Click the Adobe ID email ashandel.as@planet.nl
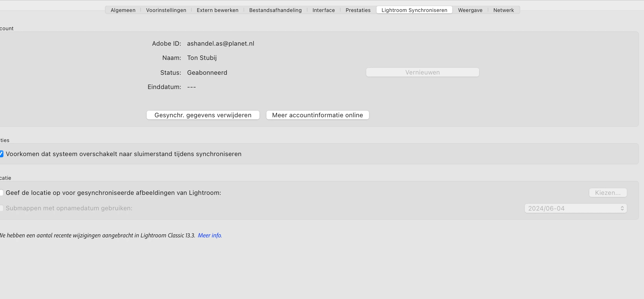Viewport: 644px width, 299px height. (220, 44)
